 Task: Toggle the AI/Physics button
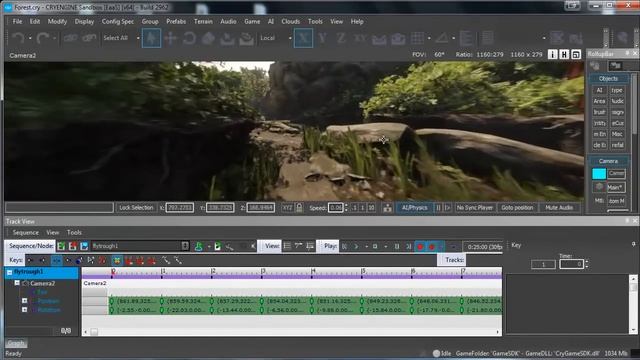(x=415, y=208)
